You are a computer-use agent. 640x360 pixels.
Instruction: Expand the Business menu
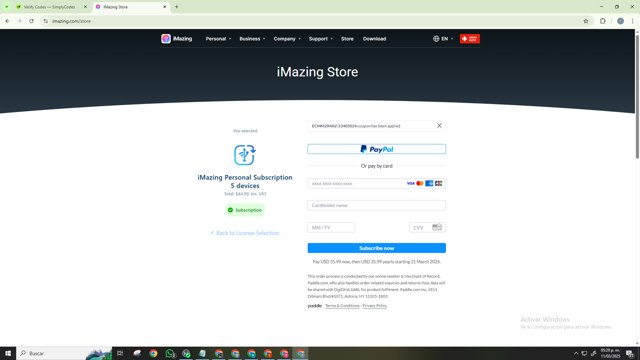pos(252,39)
